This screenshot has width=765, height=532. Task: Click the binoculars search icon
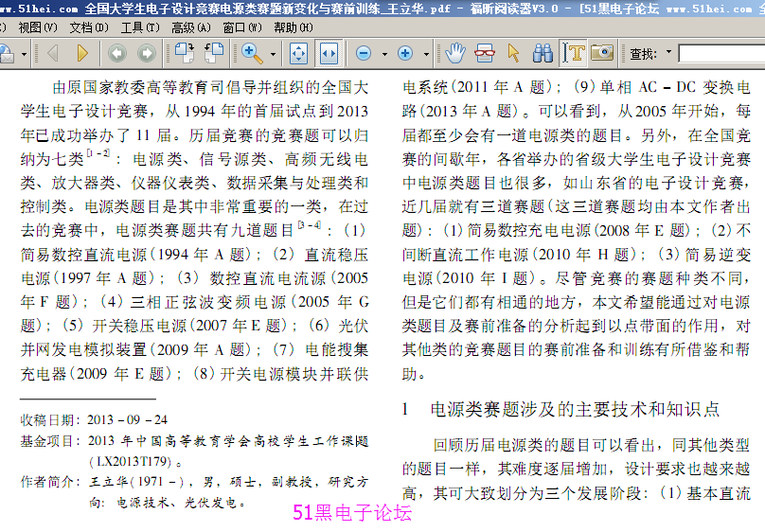point(543,53)
